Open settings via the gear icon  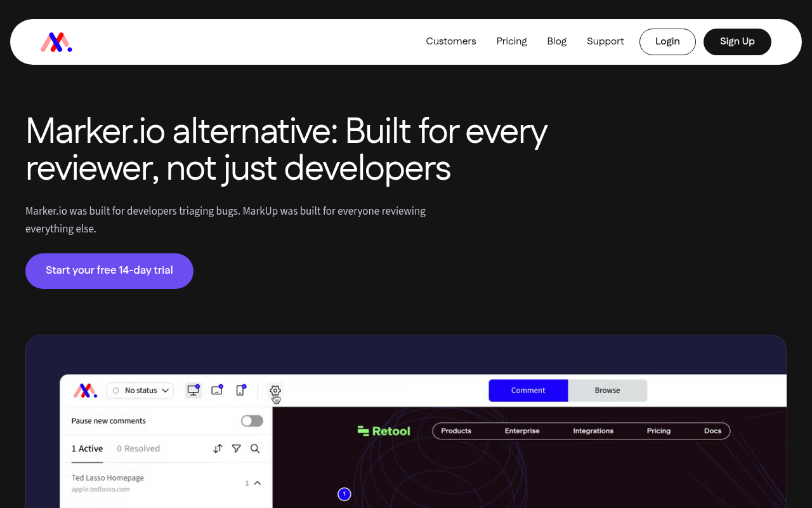click(275, 391)
